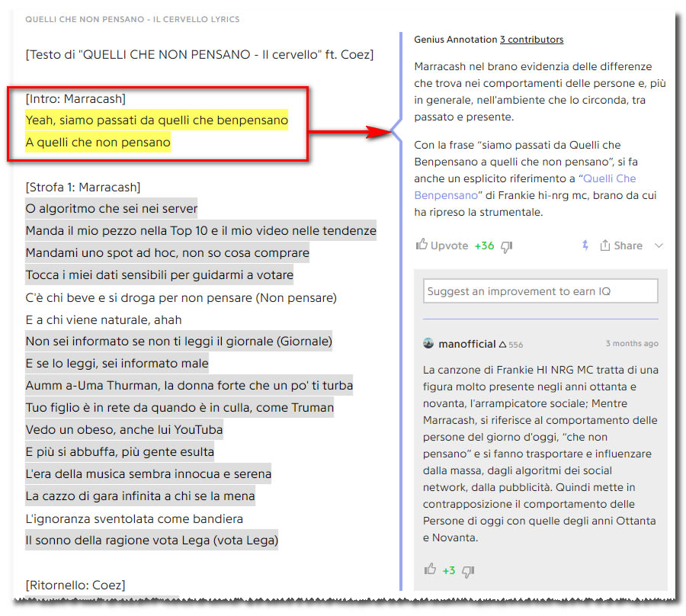Click the +36 annotation vote count
This screenshot has width=686, height=616.
coord(484,246)
